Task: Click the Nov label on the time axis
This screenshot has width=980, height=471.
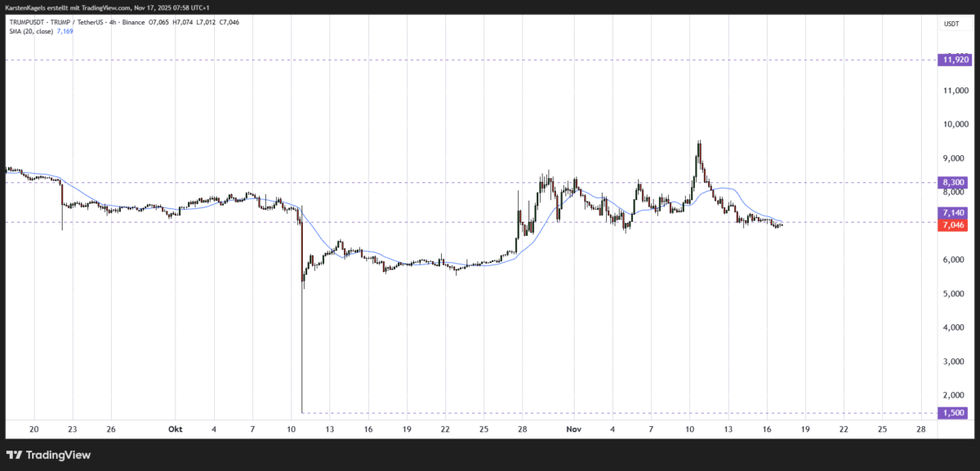Action: click(574, 429)
